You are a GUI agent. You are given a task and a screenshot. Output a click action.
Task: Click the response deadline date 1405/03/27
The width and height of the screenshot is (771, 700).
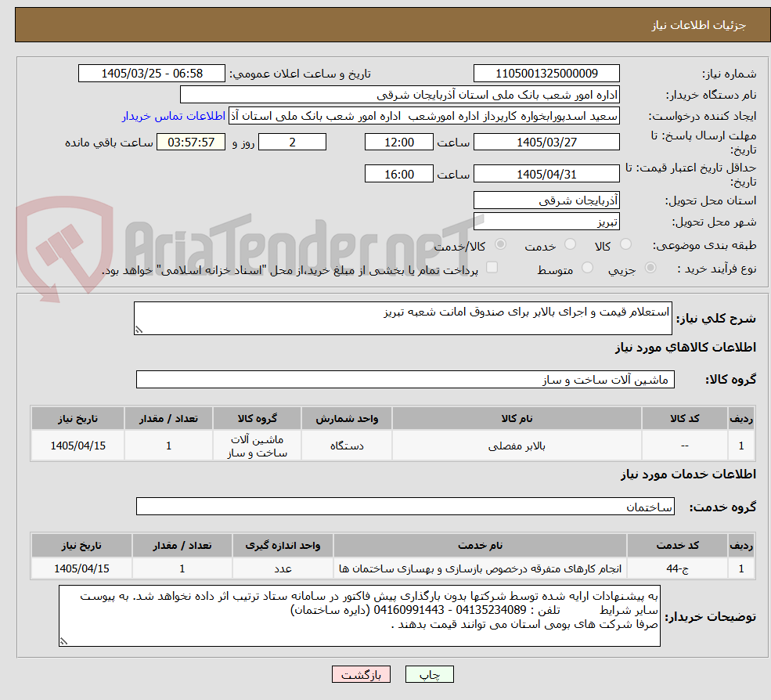pyautogui.click(x=546, y=143)
